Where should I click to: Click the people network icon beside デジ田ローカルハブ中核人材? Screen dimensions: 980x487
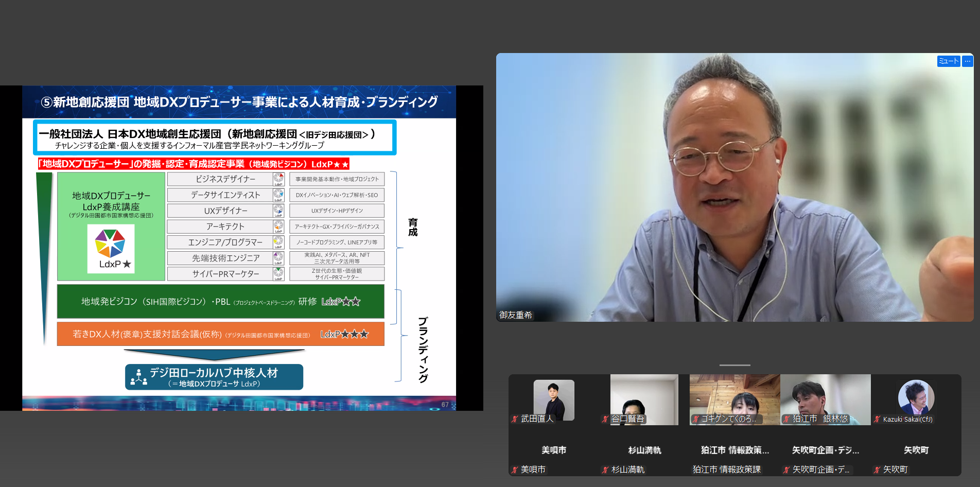(x=138, y=377)
